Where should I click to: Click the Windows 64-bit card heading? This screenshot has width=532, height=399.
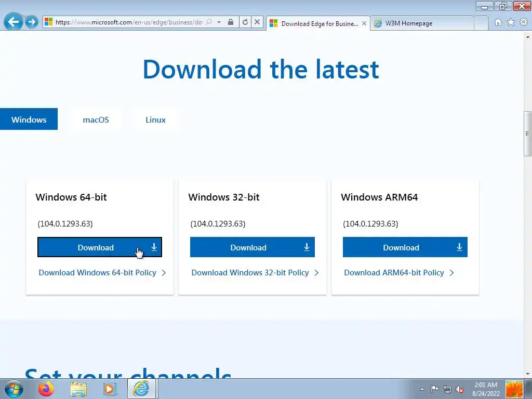coord(71,197)
